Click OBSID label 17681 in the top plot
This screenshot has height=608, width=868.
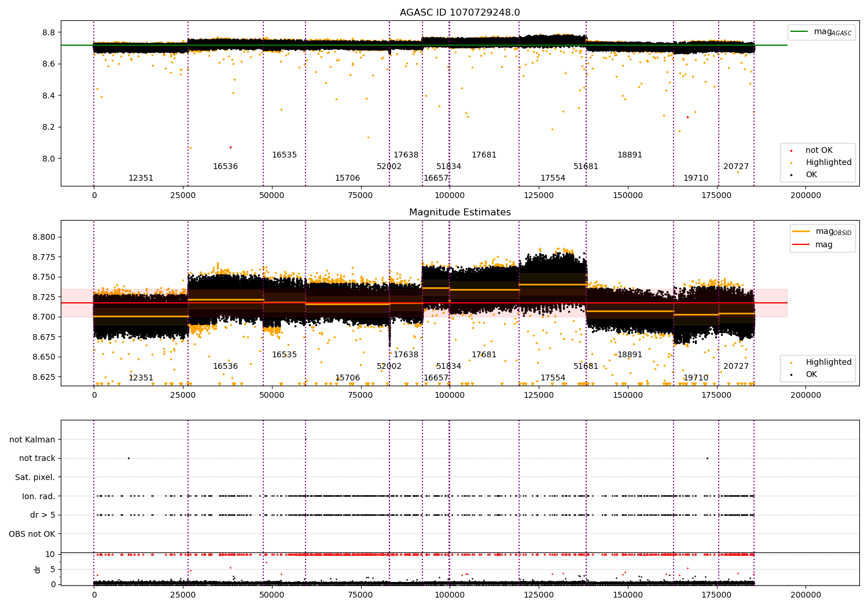click(484, 155)
